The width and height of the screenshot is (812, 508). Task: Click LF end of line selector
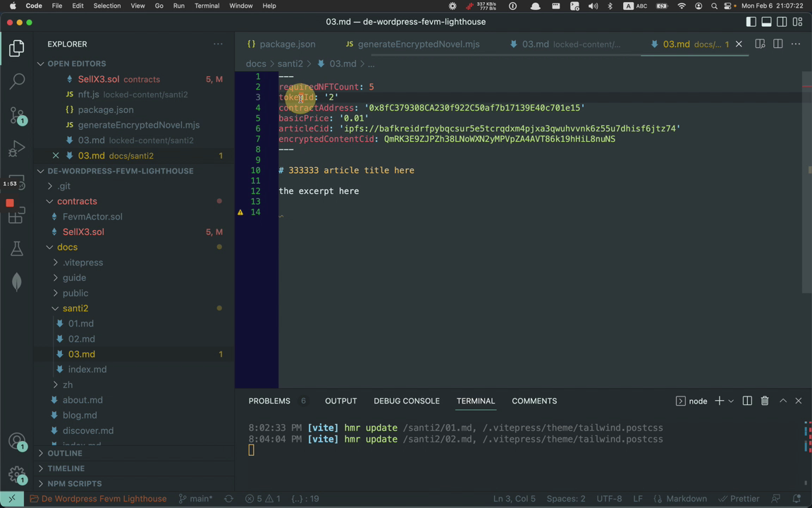tap(637, 499)
